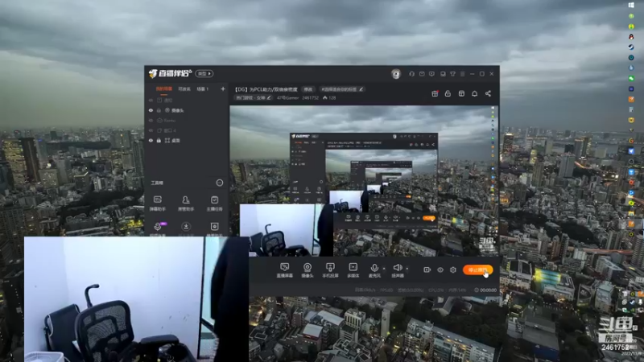Open the Steam icon on the vertical taskbar

631,47
